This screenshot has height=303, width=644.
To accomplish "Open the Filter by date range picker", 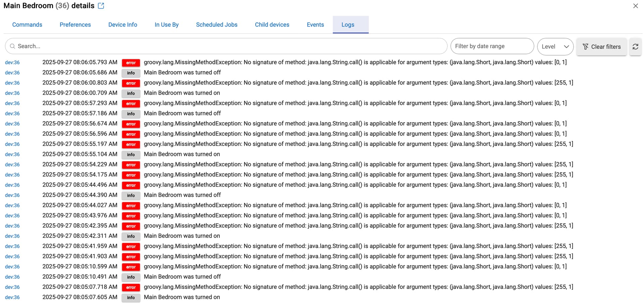I will pyautogui.click(x=492, y=46).
